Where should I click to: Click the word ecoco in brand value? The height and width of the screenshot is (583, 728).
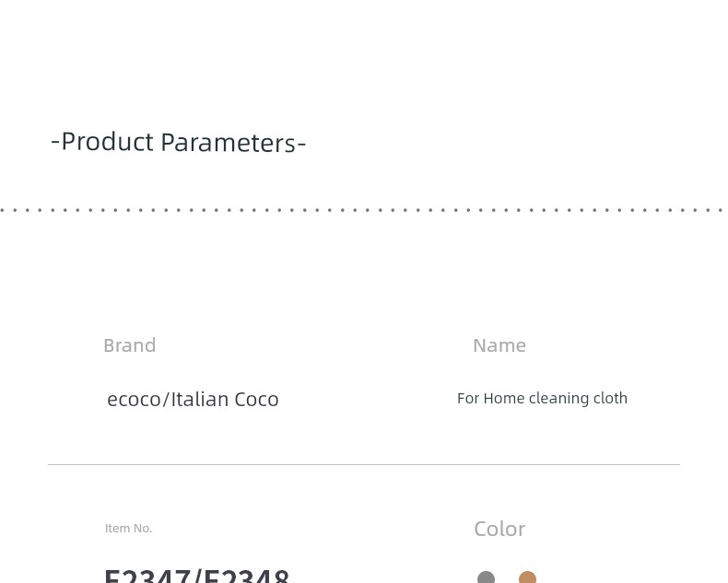click(135, 400)
